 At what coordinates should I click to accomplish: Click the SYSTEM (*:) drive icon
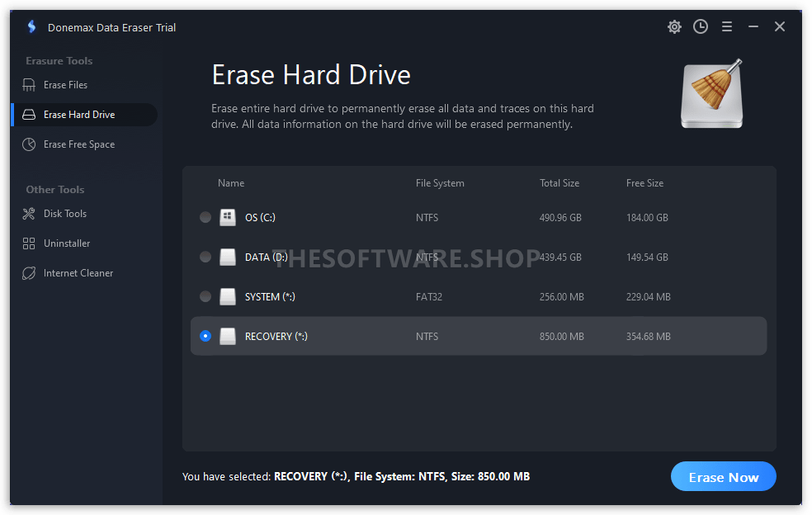click(227, 296)
